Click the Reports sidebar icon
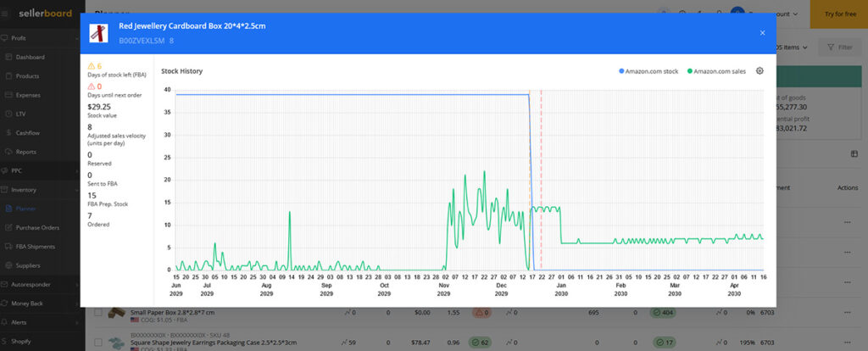Image resolution: width=868 pixels, height=351 pixels. pos(8,152)
